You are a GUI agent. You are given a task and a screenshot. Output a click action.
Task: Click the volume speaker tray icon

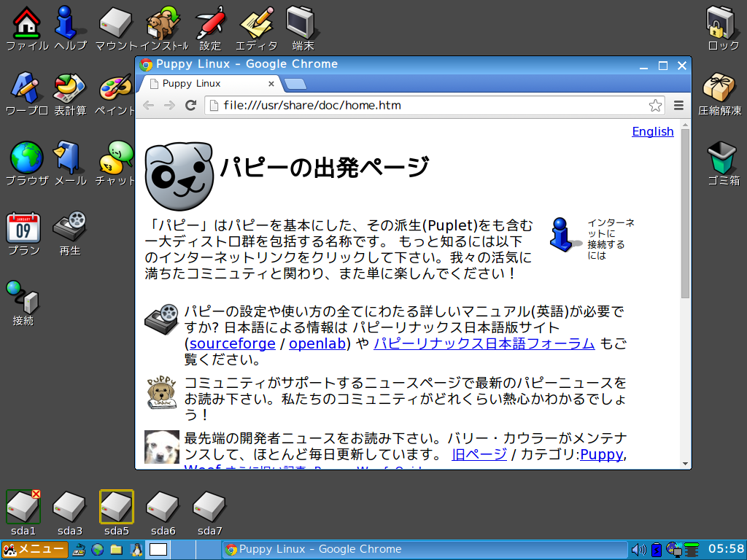638,550
